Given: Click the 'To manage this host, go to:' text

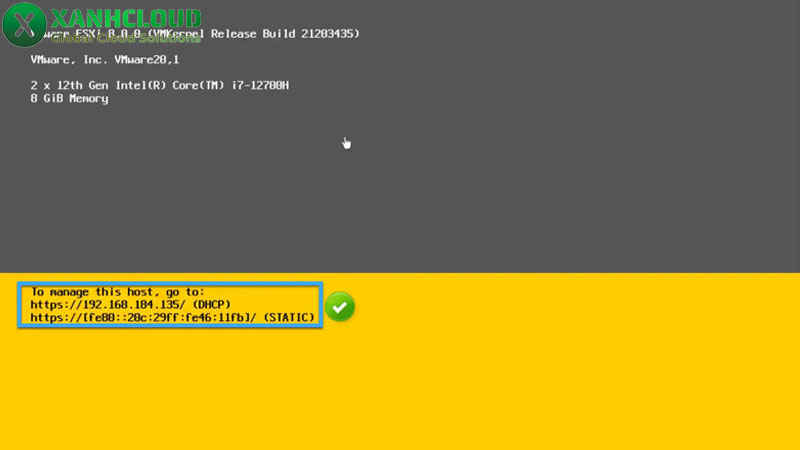Looking at the screenshot, I should pyautogui.click(x=117, y=292).
